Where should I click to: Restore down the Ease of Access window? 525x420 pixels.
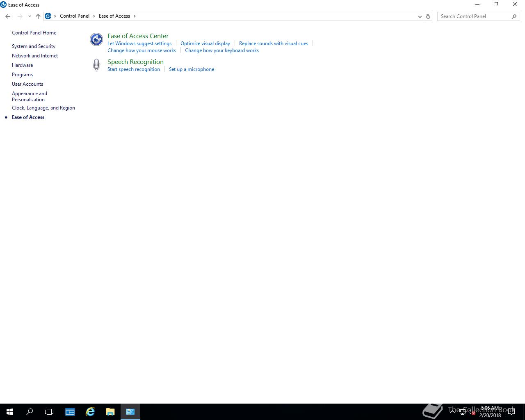click(x=496, y=5)
